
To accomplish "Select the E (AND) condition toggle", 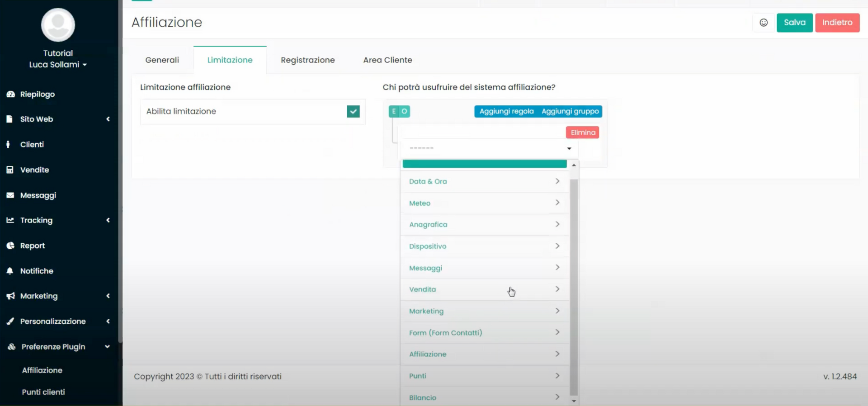I will [x=394, y=111].
